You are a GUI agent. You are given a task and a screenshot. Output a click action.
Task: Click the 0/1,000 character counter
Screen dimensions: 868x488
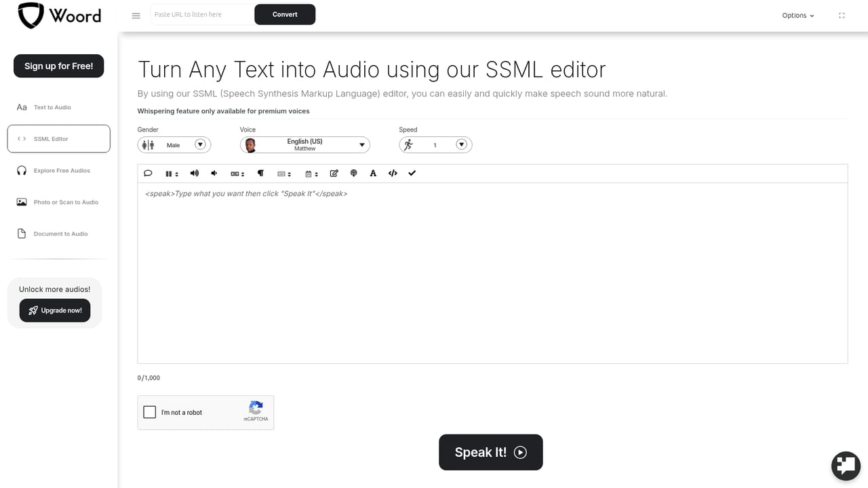pos(149,378)
